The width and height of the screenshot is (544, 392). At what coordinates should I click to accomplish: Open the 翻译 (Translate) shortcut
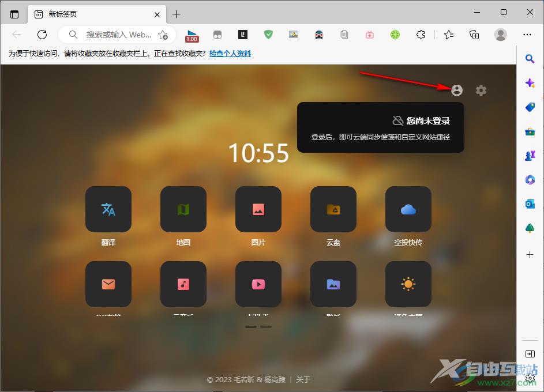[108, 209]
